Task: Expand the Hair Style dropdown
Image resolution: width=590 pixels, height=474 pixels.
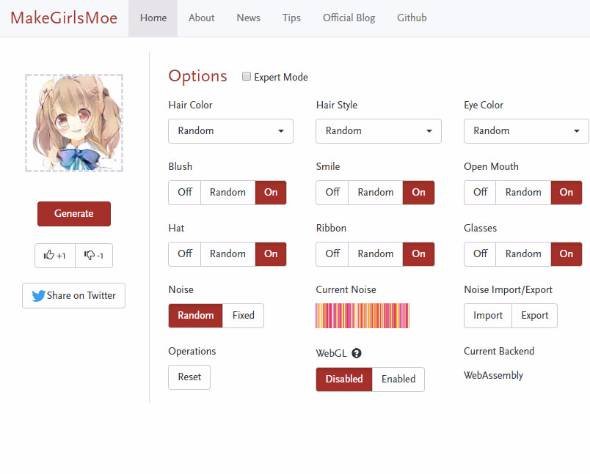Action: (x=379, y=131)
